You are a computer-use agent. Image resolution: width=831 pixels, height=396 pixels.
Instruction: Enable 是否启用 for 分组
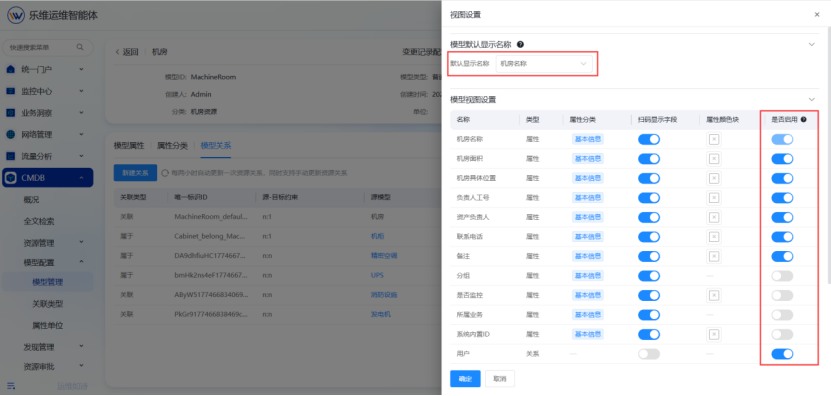point(782,276)
